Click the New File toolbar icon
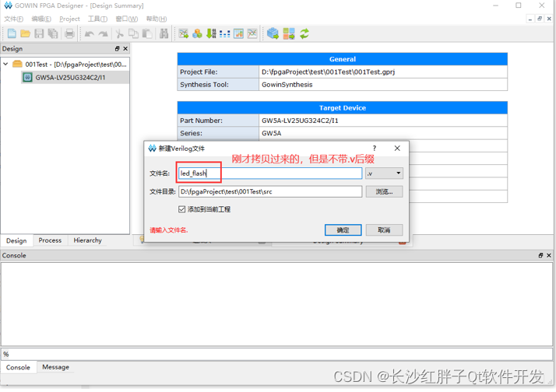 pos(12,33)
